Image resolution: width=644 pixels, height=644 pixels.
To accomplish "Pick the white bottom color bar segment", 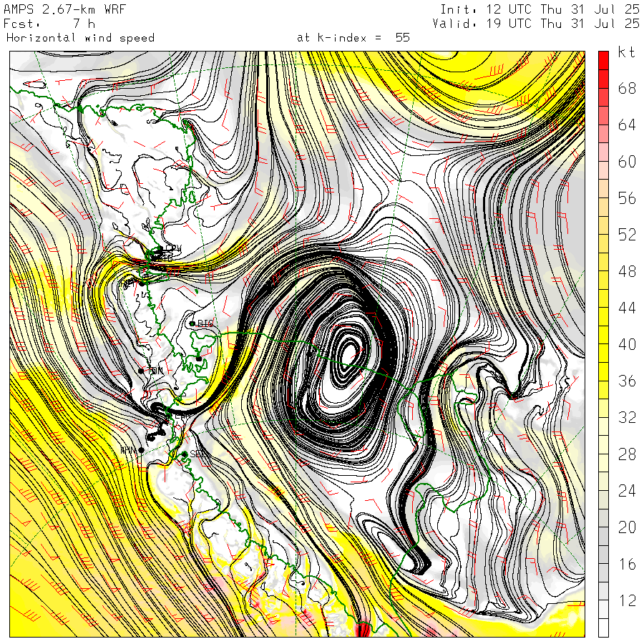I will 603,628.
